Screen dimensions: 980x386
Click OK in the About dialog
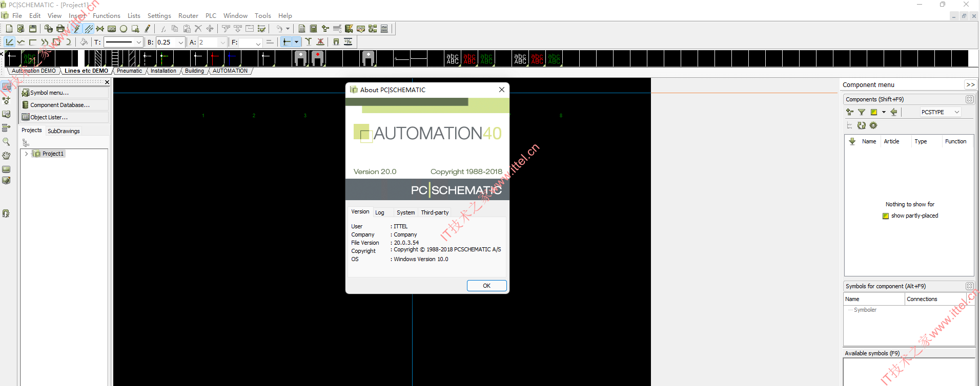click(487, 286)
